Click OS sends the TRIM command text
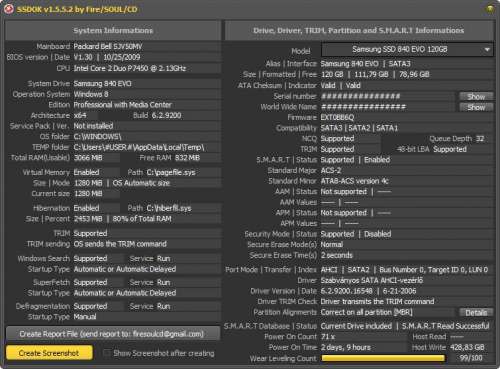The height and width of the screenshot is (369, 500). [x=120, y=244]
